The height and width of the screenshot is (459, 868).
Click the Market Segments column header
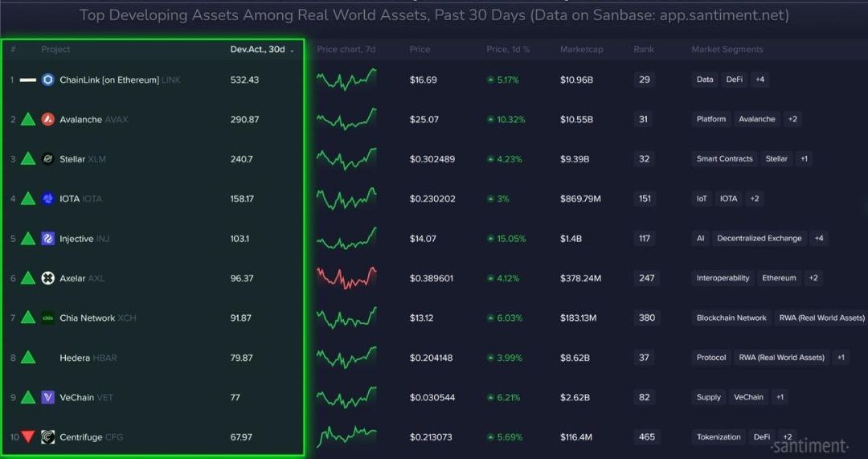click(x=727, y=49)
